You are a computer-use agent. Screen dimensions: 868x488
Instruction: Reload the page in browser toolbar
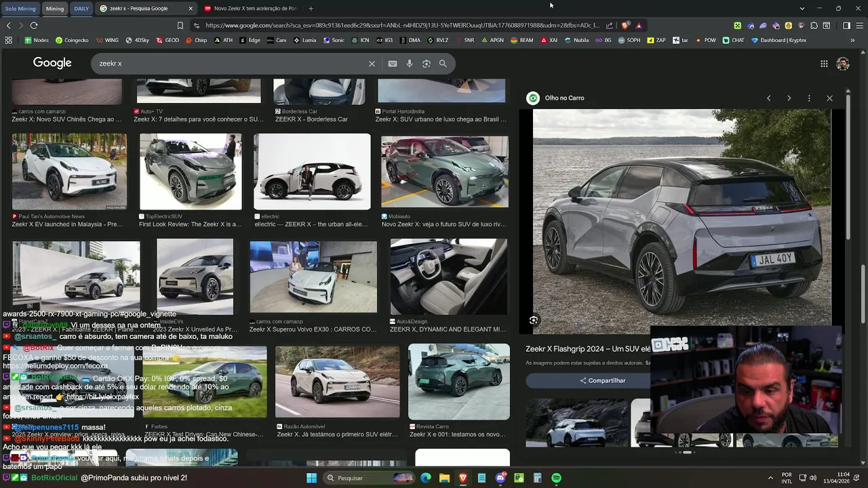34,26
